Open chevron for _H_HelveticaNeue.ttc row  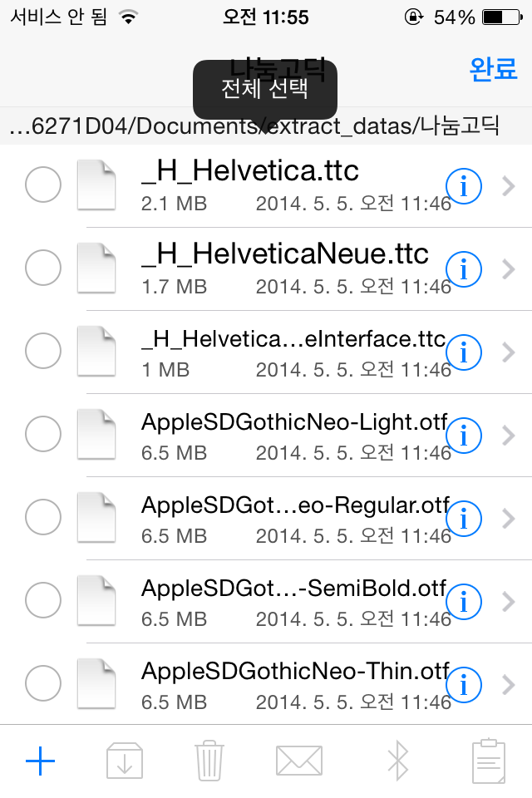tap(509, 269)
